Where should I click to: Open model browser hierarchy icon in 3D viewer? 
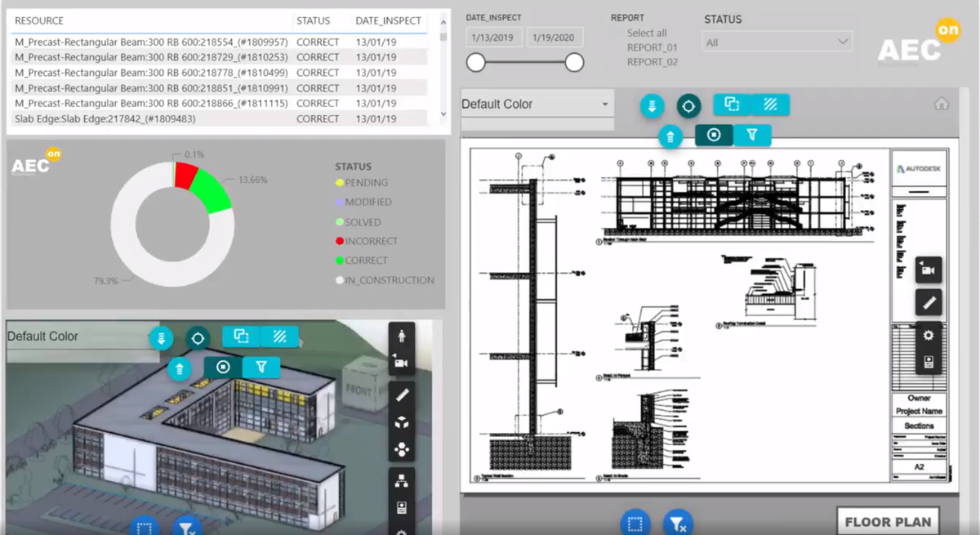[x=401, y=482]
